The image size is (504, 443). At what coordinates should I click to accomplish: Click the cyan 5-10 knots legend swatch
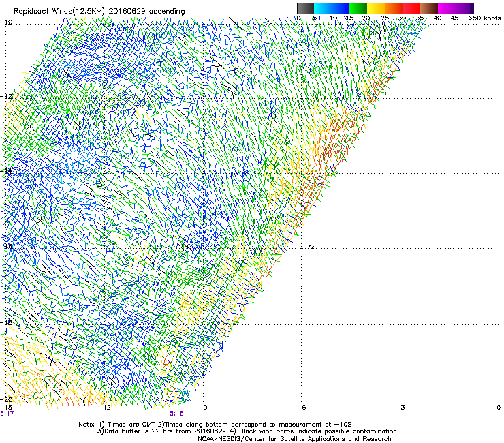(323, 8)
